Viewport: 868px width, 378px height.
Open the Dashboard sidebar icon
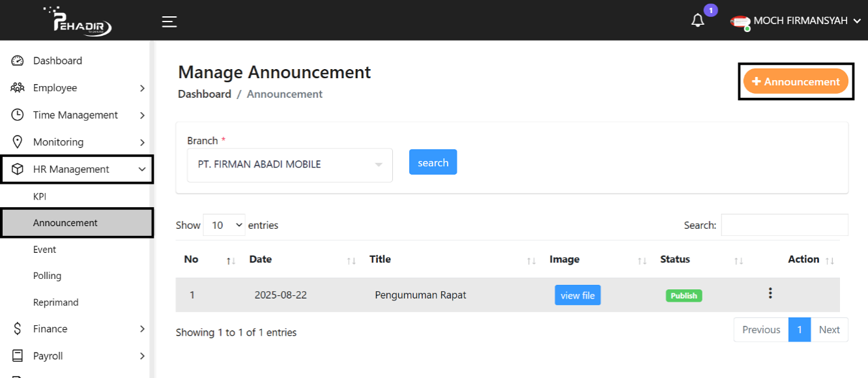16,60
